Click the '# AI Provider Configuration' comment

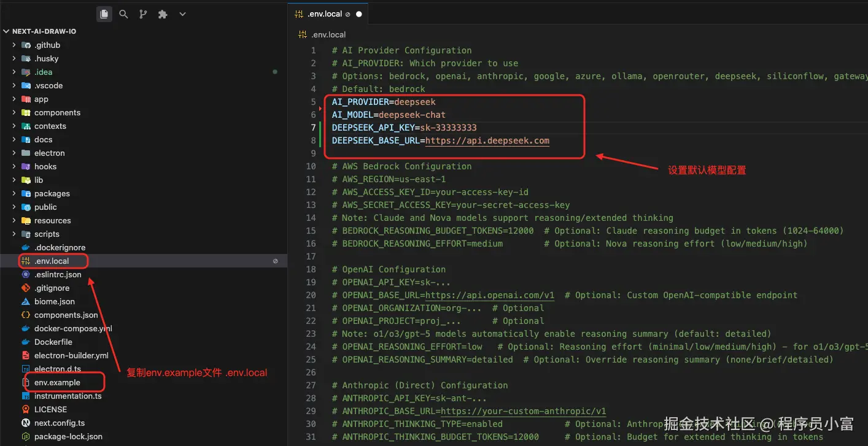click(401, 50)
